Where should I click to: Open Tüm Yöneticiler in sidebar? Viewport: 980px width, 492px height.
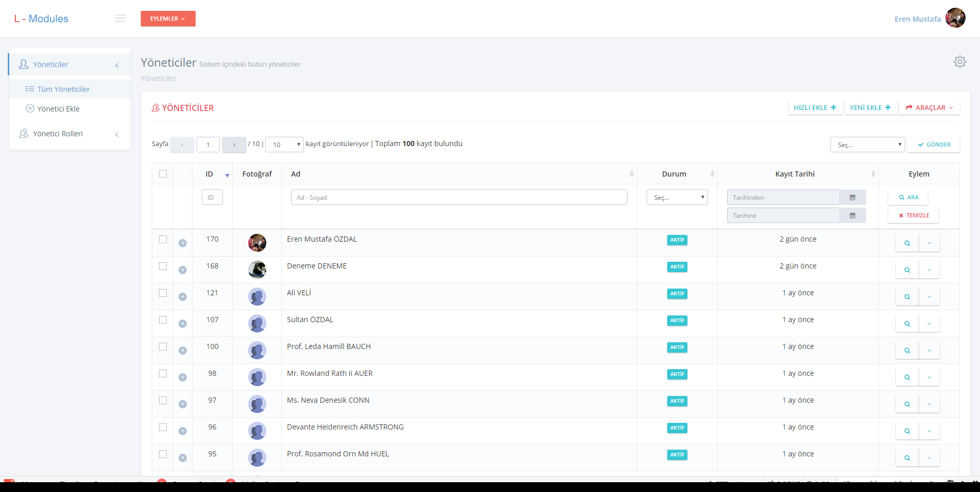tap(70, 89)
